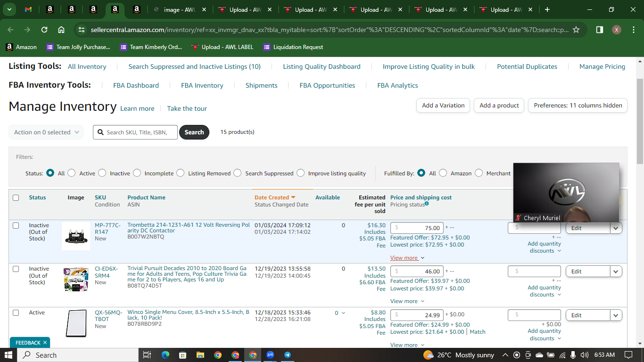This screenshot has height=362, width=644.
Task: Select the Trombetta contactor row checkbox
Action: point(16,225)
